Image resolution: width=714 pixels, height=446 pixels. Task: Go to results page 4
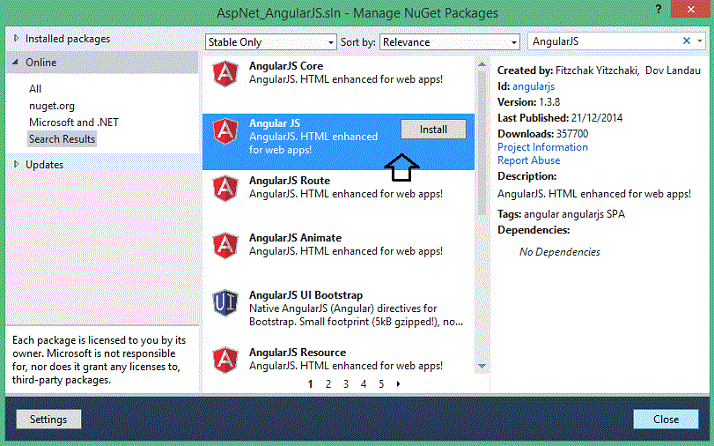363,384
